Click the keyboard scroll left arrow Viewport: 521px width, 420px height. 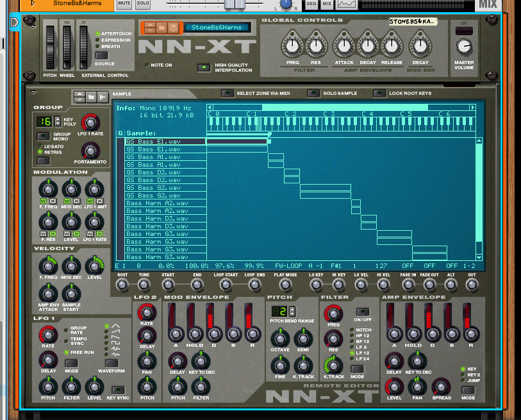click(210, 108)
